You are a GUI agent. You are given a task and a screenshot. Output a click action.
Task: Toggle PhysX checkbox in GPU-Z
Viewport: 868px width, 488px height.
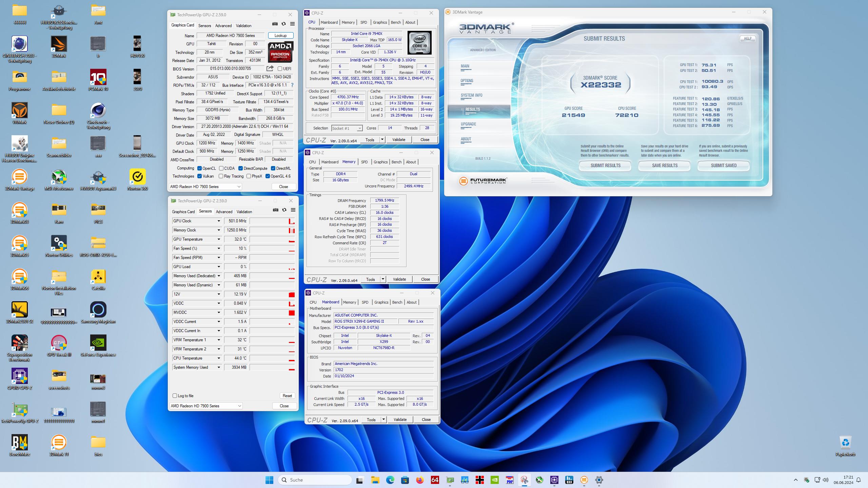tap(249, 176)
